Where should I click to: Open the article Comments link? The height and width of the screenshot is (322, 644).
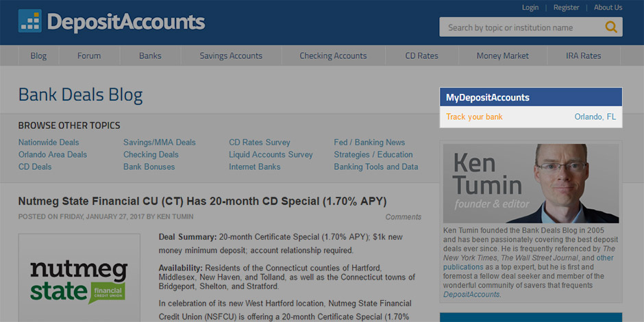tap(404, 217)
